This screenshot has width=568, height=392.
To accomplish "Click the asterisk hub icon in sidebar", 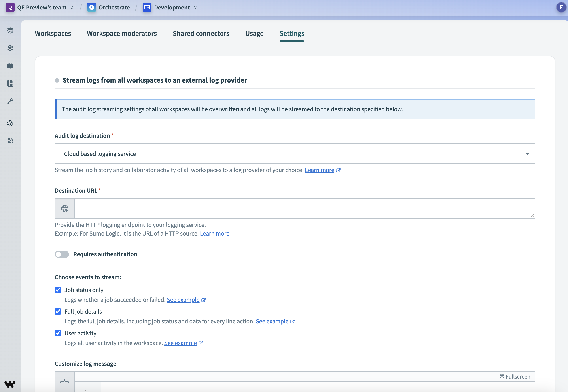I will coord(10,48).
